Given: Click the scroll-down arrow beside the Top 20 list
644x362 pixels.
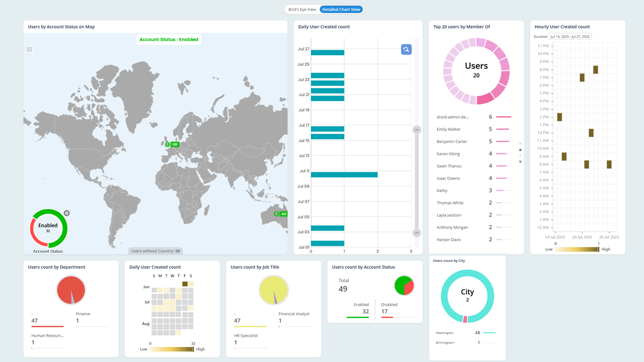Looking at the screenshot, I should (521, 161).
